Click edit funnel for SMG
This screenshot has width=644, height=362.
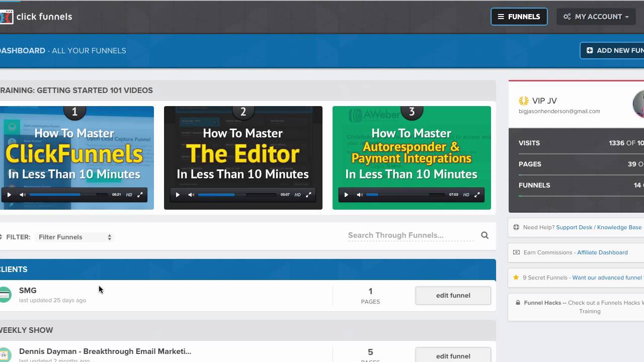(x=453, y=295)
